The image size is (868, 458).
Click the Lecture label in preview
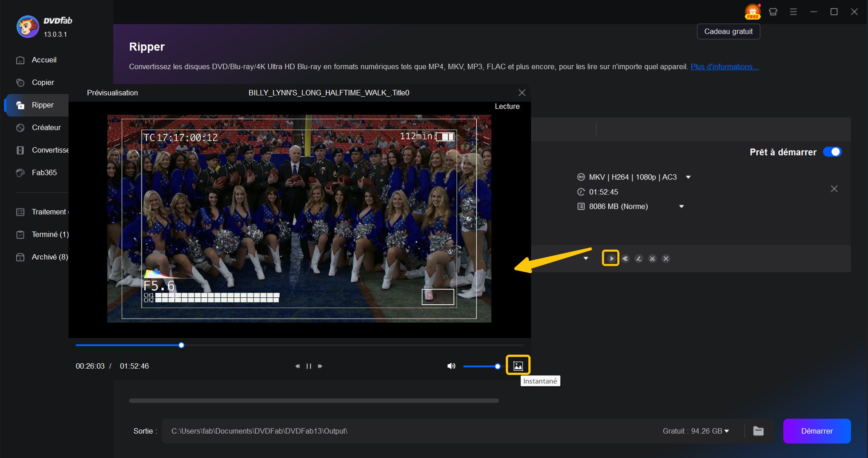[x=507, y=106]
